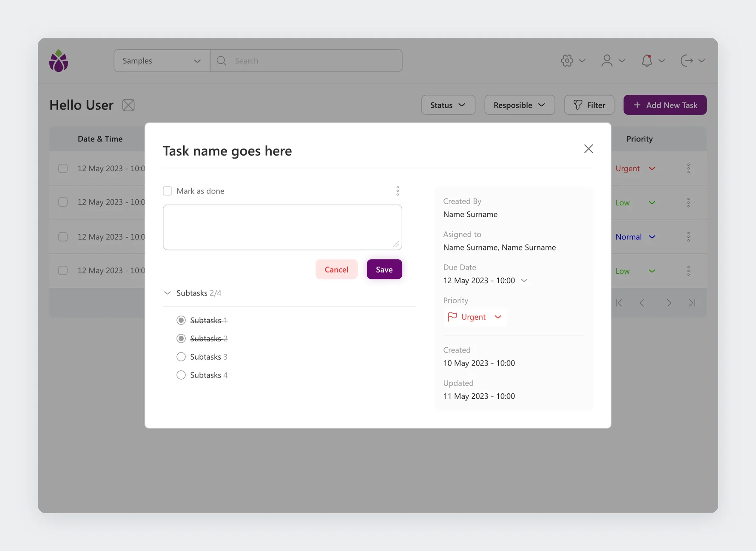This screenshot has width=756, height=551.
Task: Open the three-dot menu in Urgent row
Action: tap(688, 168)
